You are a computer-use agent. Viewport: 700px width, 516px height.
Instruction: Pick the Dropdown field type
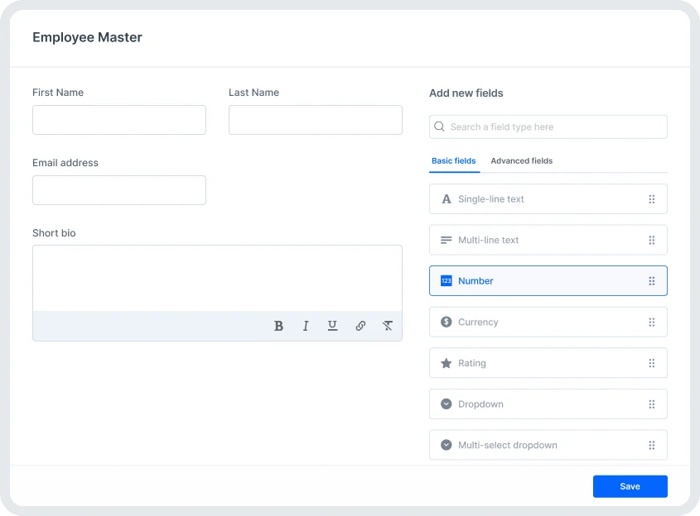click(548, 404)
